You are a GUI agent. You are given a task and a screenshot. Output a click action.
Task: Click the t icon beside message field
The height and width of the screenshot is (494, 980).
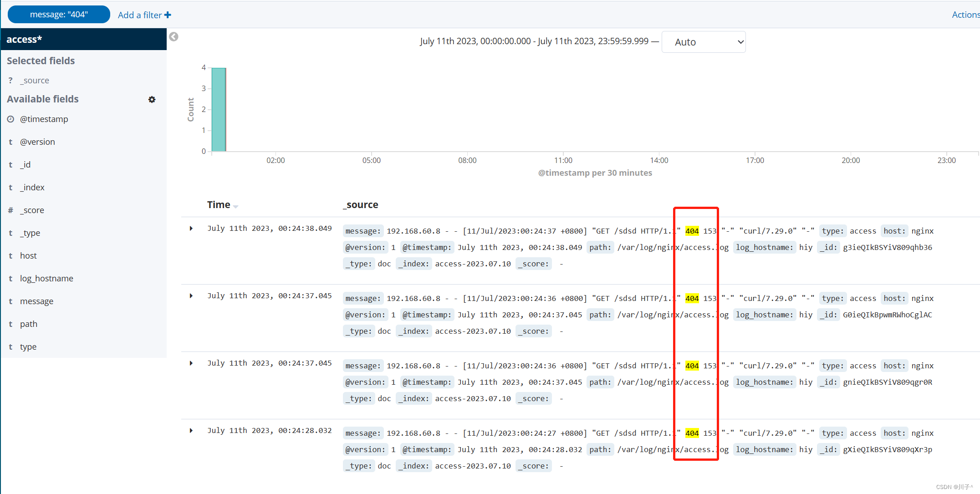[x=10, y=301]
